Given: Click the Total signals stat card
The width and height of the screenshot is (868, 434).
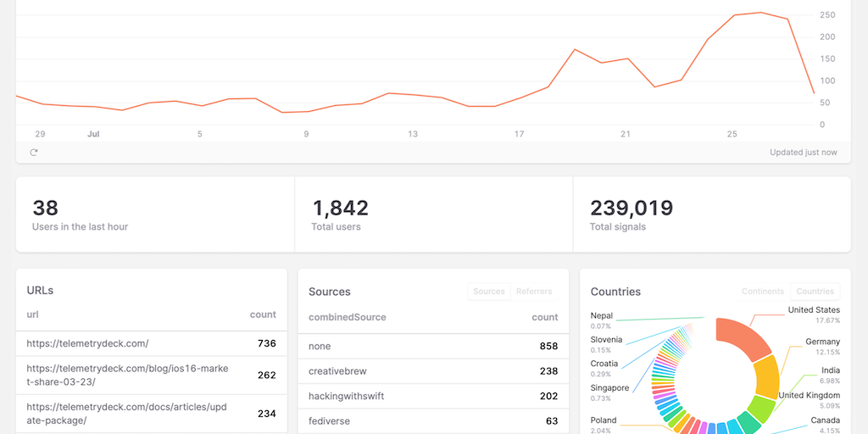Looking at the screenshot, I should [711, 214].
